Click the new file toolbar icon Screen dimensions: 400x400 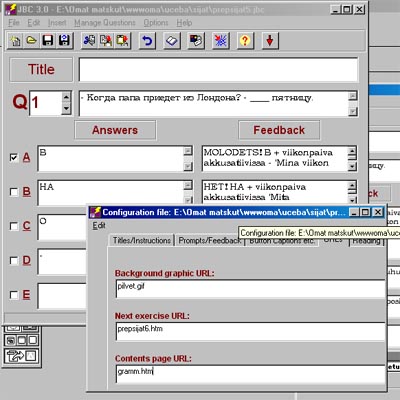pyautogui.click(x=15, y=41)
